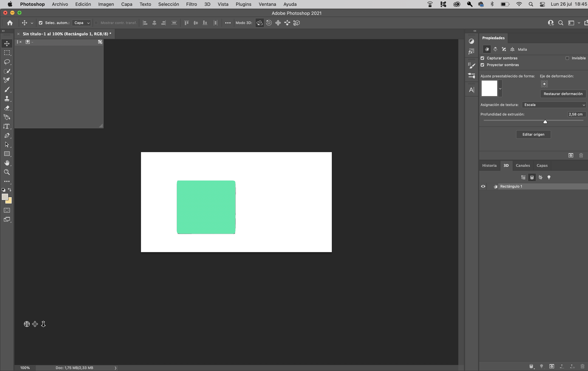Expand the shape preset picker
The width and height of the screenshot is (588, 371).
coord(500,88)
